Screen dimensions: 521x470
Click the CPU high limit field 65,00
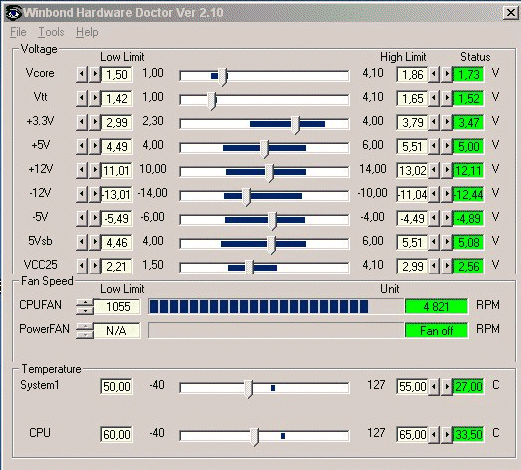pyautogui.click(x=412, y=434)
